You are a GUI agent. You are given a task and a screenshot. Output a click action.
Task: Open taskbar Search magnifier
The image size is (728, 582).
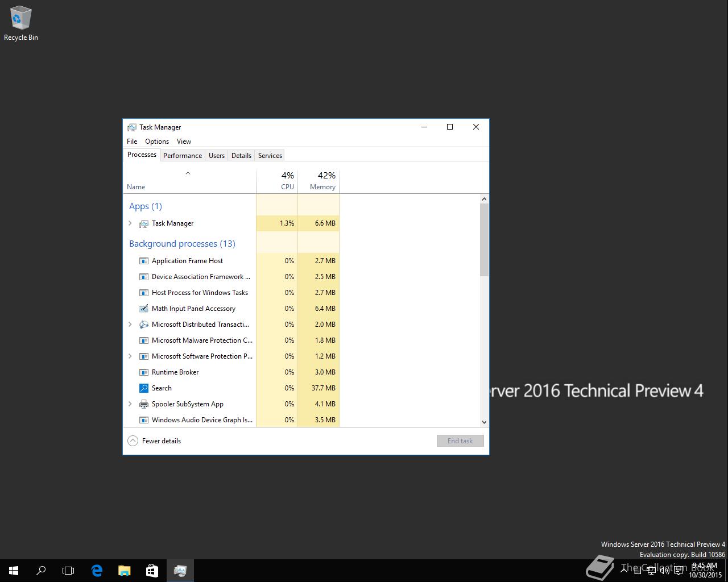pyautogui.click(x=41, y=571)
